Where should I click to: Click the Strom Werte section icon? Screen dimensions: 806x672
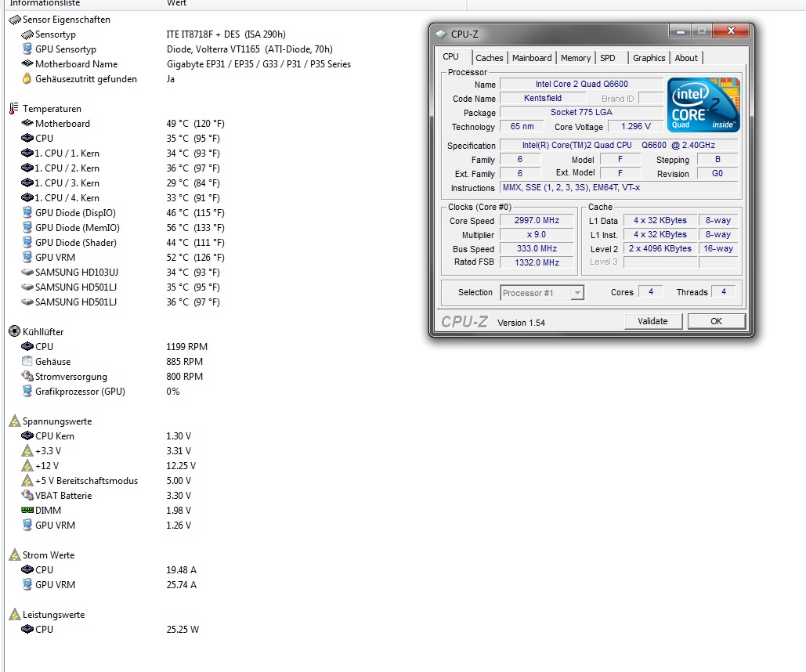coord(15,555)
